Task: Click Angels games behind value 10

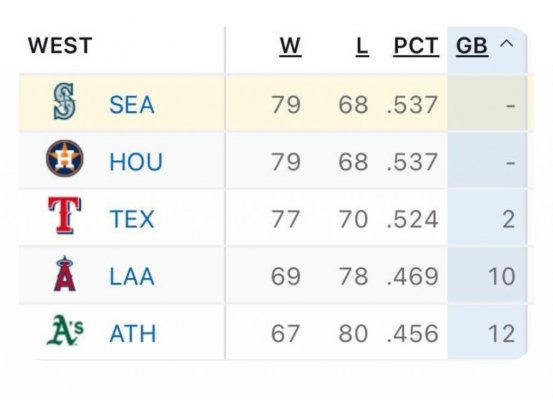Action: click(x=502, y=276)
